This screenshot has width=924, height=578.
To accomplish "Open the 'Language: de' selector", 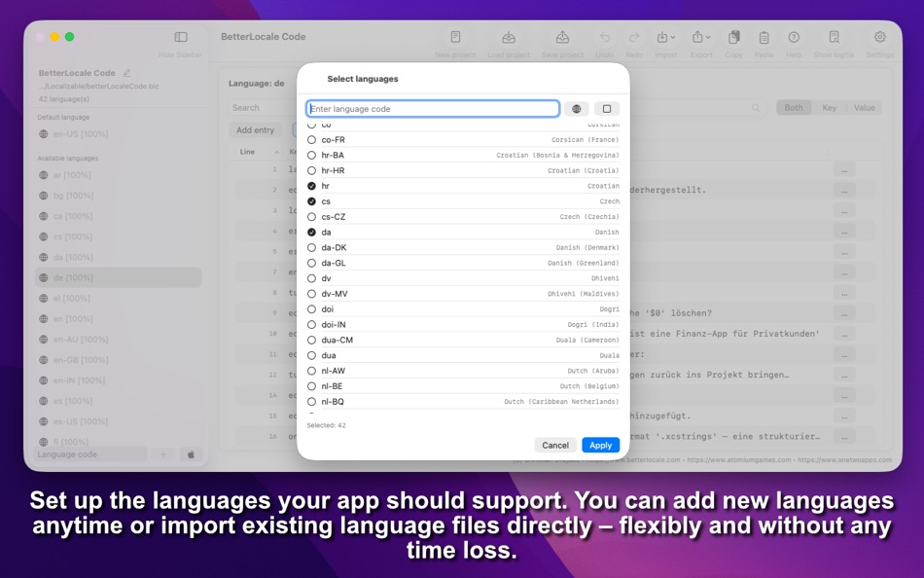I will (x=259, y=86).
